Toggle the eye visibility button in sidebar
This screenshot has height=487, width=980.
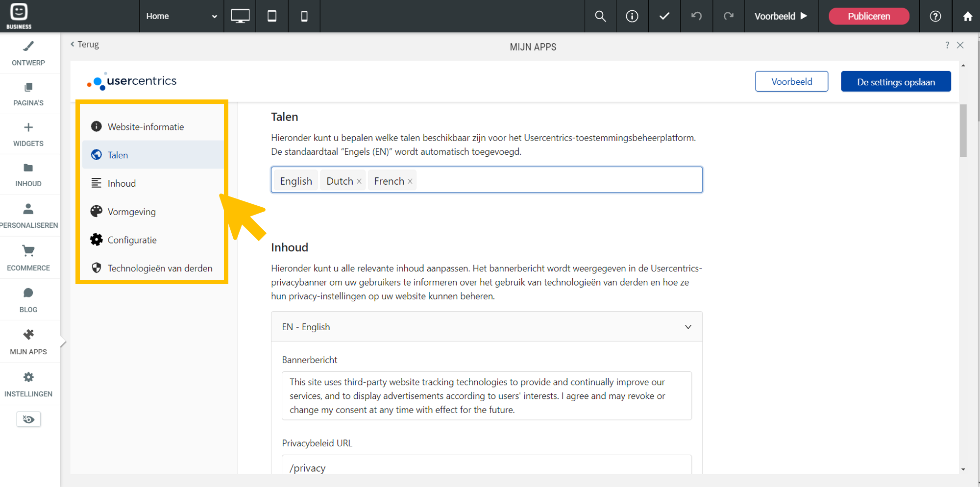click(x=28, y=419)
